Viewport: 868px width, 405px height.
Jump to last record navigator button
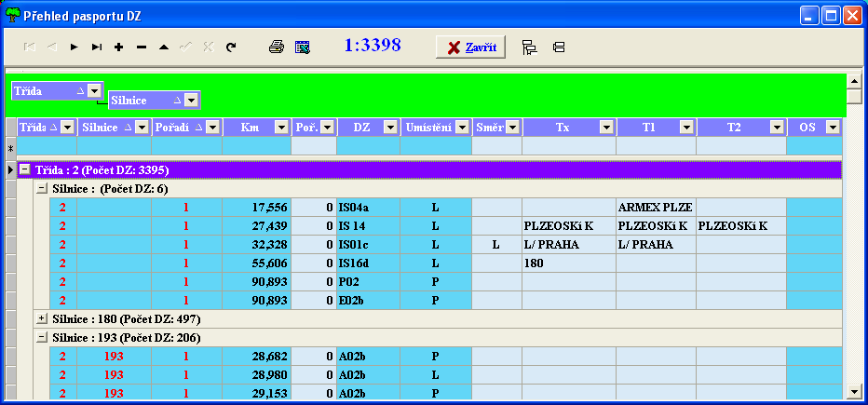(96, 47)
